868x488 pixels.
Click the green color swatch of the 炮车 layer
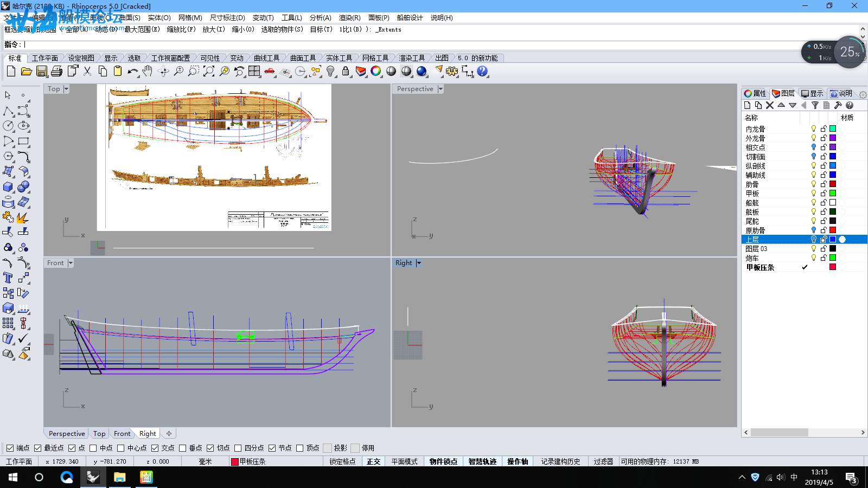click(833, 258)
